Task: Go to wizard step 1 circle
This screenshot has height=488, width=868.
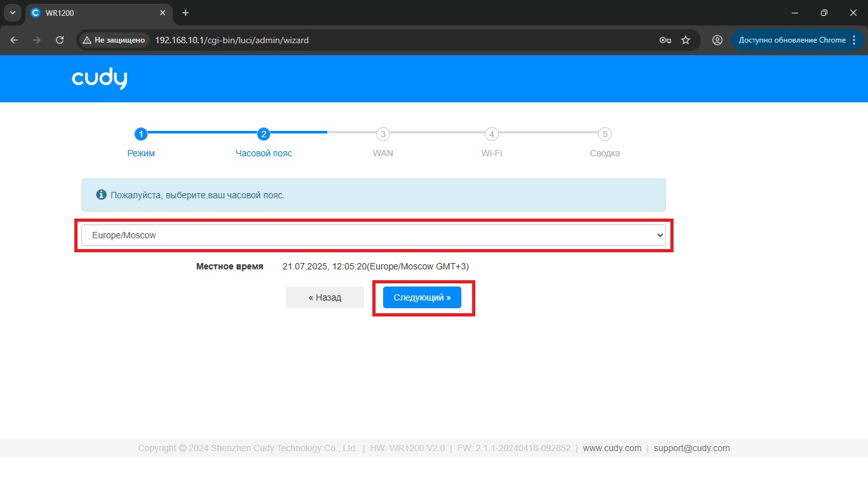Action: pos(141,134)
